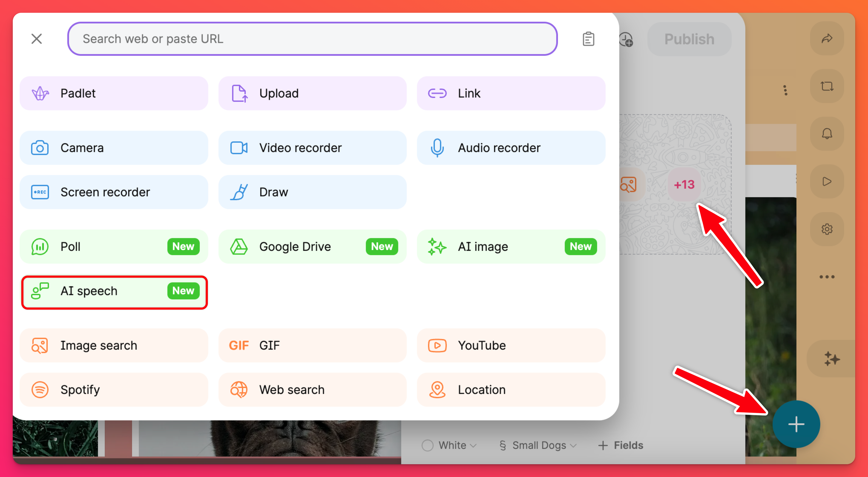Add a YouTube video
The height and width of the screenshot is (477, 868).
coord(511,346)
